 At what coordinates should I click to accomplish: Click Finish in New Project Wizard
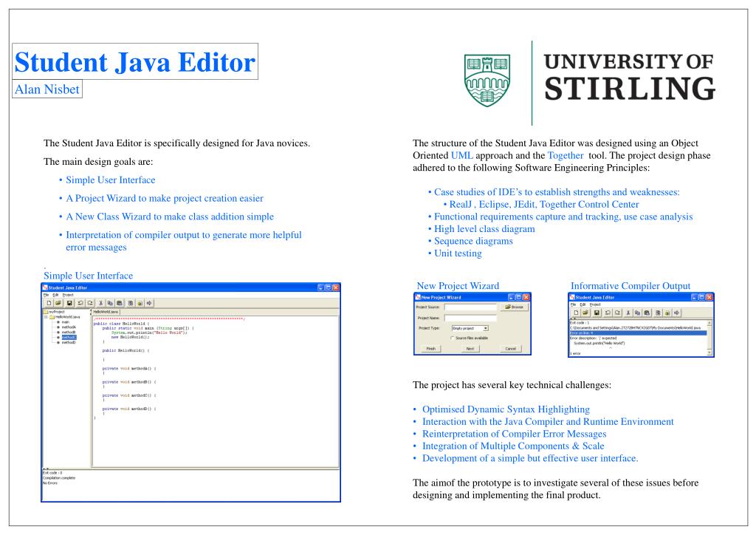click(x=431, y=348)
